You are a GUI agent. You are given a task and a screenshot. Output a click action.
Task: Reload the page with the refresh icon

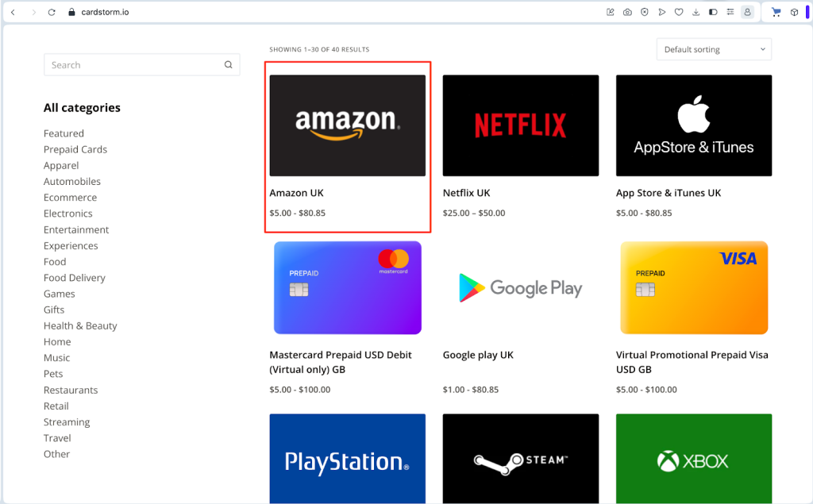[50, 12]
